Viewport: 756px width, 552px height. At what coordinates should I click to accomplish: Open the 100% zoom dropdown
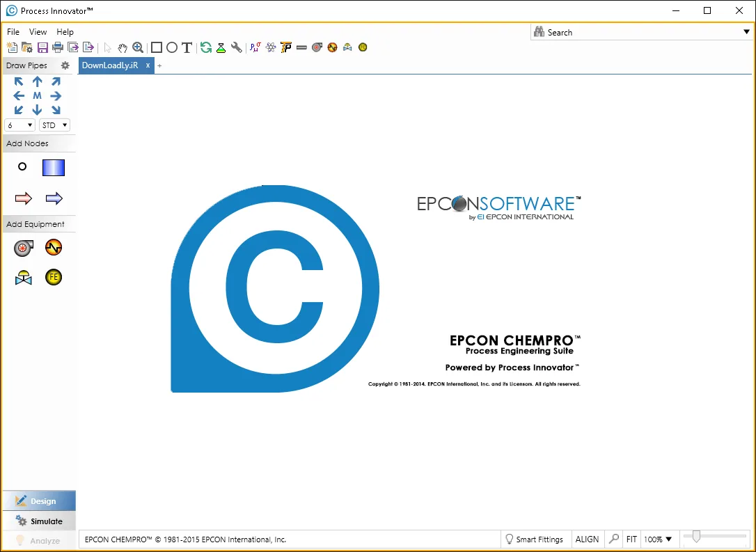(658, 539)
